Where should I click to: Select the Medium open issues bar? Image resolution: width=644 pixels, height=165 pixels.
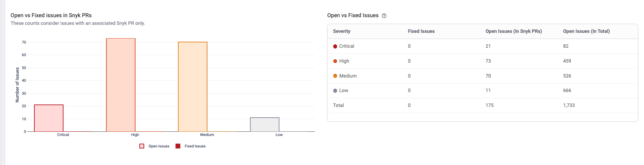tap(193, 87)
